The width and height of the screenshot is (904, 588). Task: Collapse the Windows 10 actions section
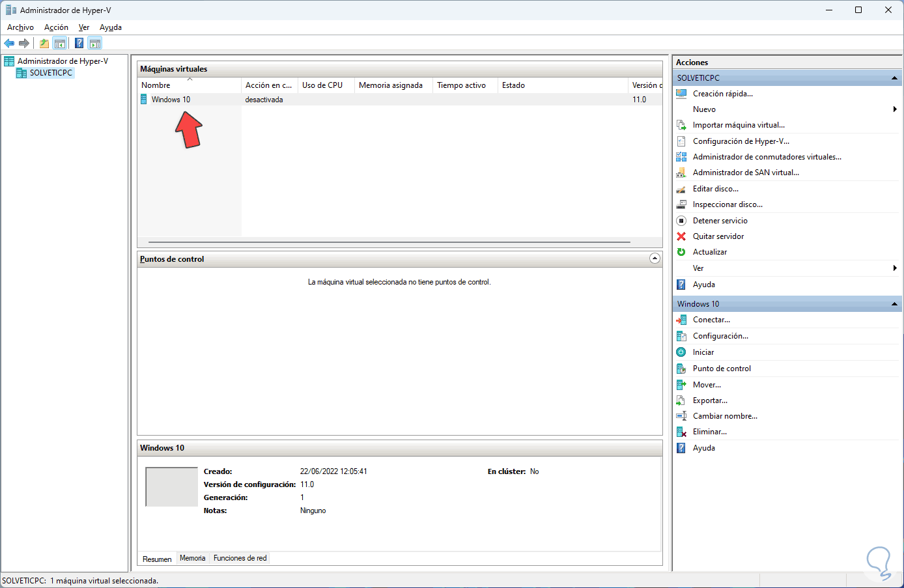pos(894,304)
